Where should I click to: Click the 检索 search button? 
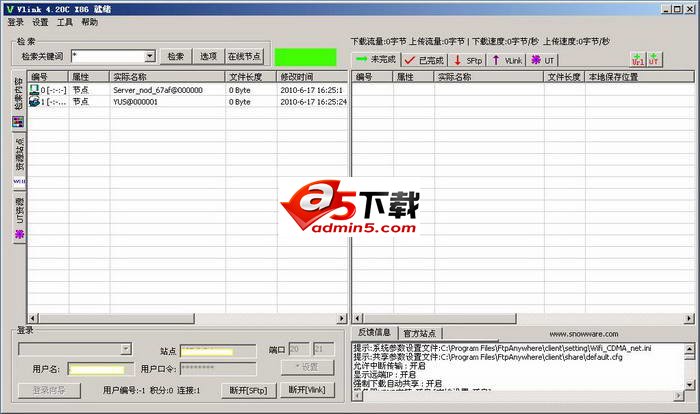[x=175, y=56]
